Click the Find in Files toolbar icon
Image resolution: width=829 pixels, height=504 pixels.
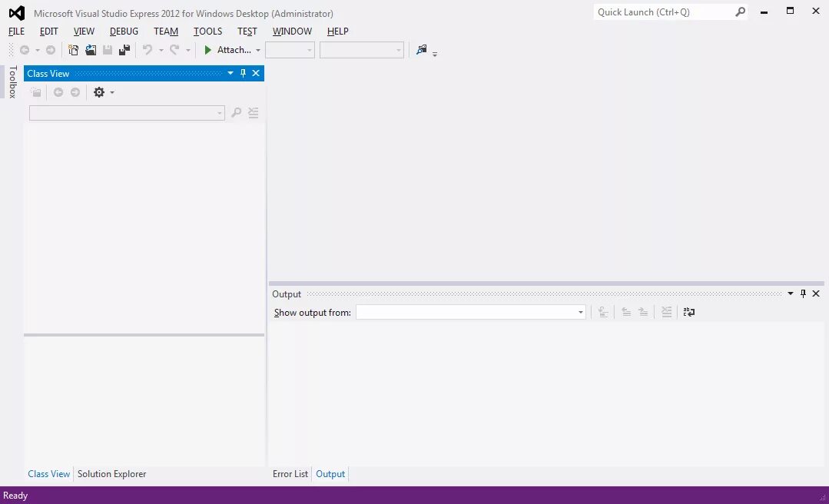tap(421, 50)
